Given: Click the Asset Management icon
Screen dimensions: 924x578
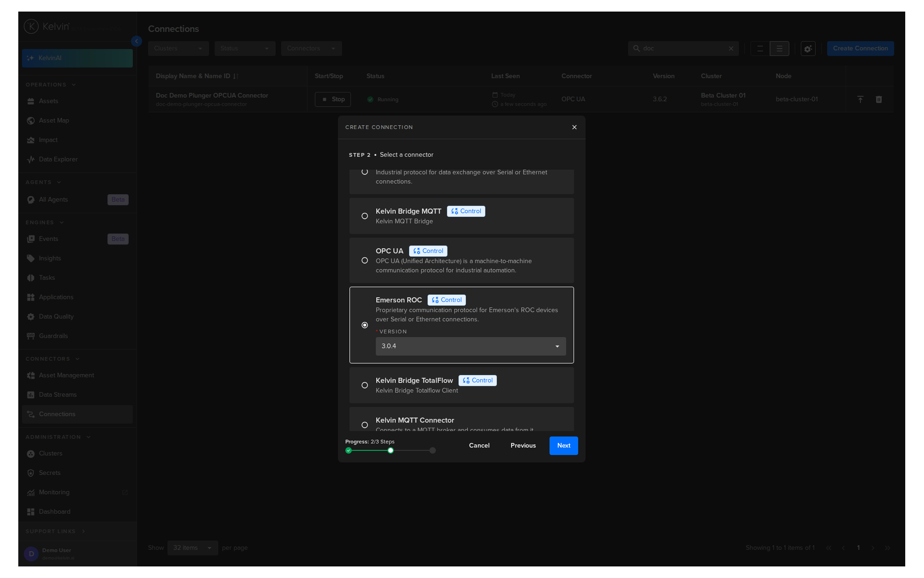Looking at the screenshot, I should [x=31, y=376].
